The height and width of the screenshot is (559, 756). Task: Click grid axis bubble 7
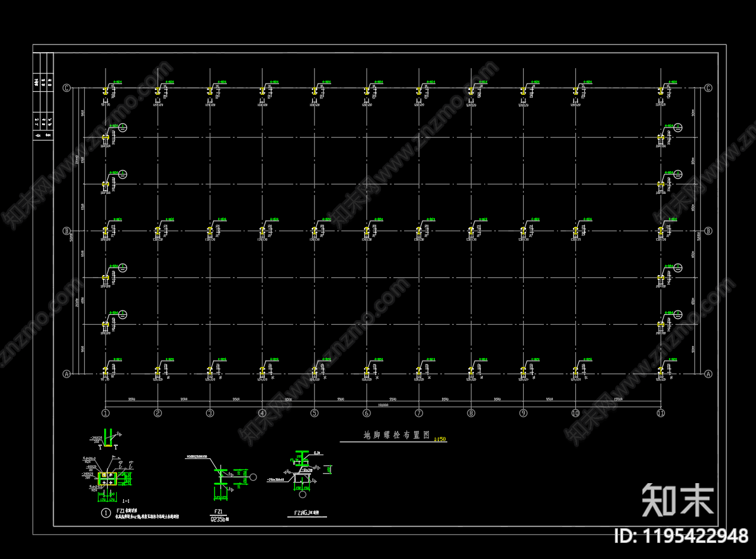[418, 413]
